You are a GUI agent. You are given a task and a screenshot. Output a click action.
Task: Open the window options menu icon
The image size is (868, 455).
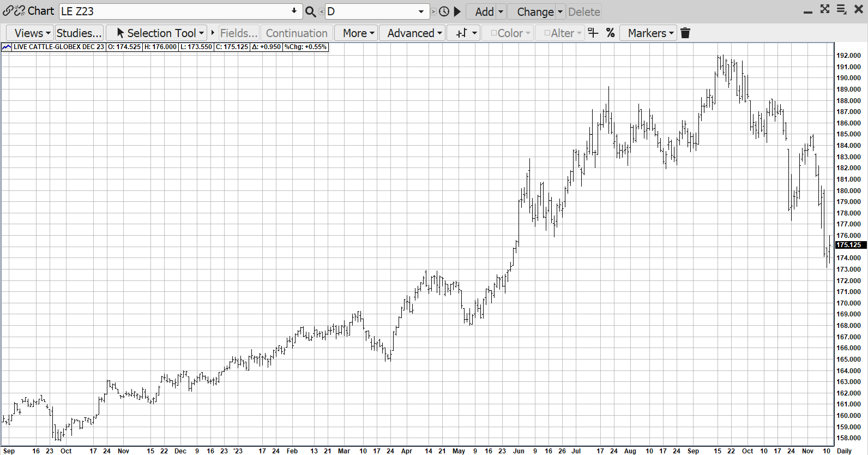tap(841, 9)
